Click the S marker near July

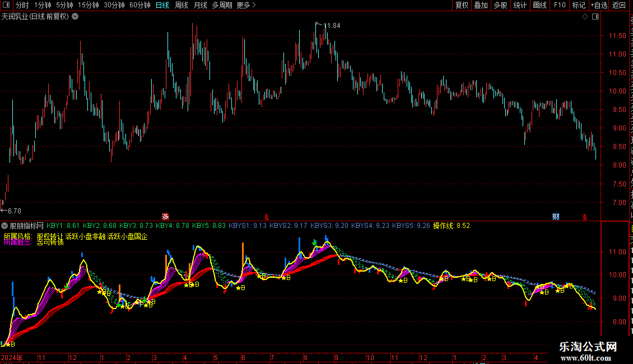coord(267,217)
